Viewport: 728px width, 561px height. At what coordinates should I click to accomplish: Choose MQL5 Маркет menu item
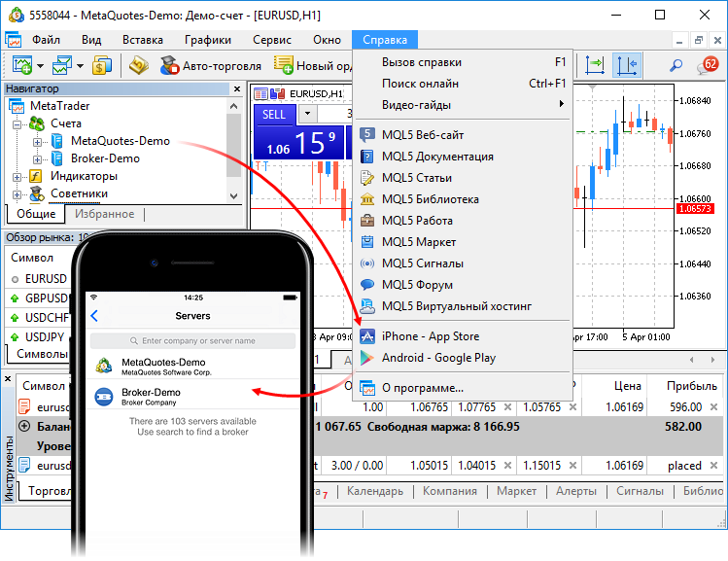[x=463, y=242]
